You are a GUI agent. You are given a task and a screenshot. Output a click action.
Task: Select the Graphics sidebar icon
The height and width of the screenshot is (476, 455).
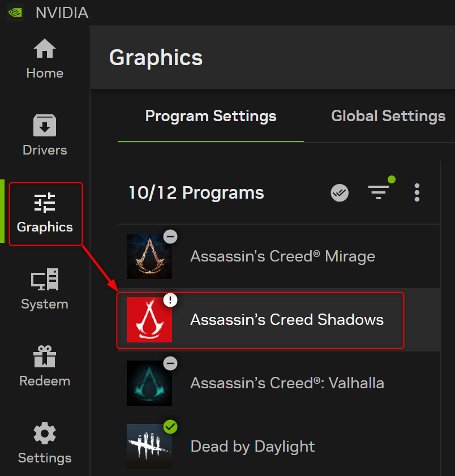point(45,213)
